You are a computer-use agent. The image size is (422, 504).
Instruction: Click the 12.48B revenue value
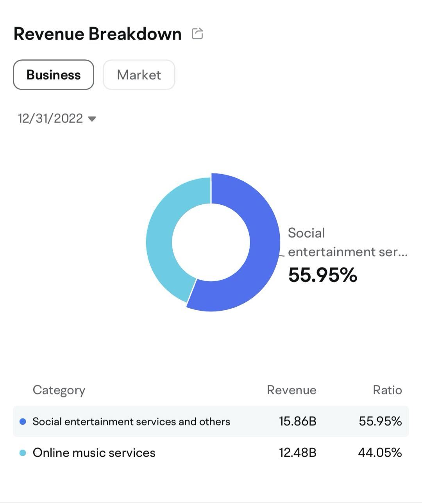pos(297,453)
